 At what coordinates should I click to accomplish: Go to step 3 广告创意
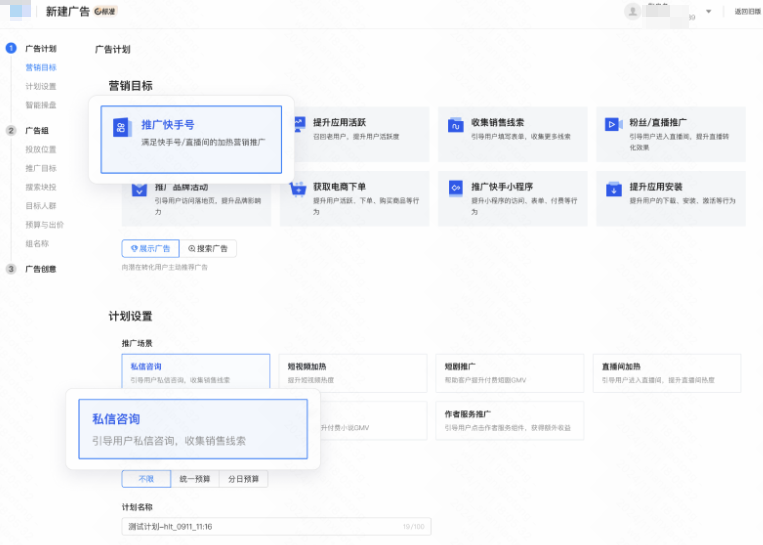[41, 269]
